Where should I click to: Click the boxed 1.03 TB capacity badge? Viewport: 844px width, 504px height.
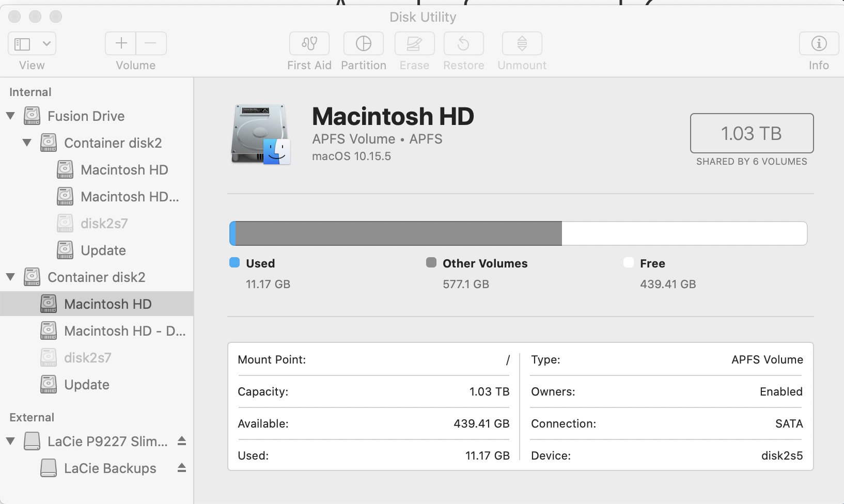click(752, 133)
